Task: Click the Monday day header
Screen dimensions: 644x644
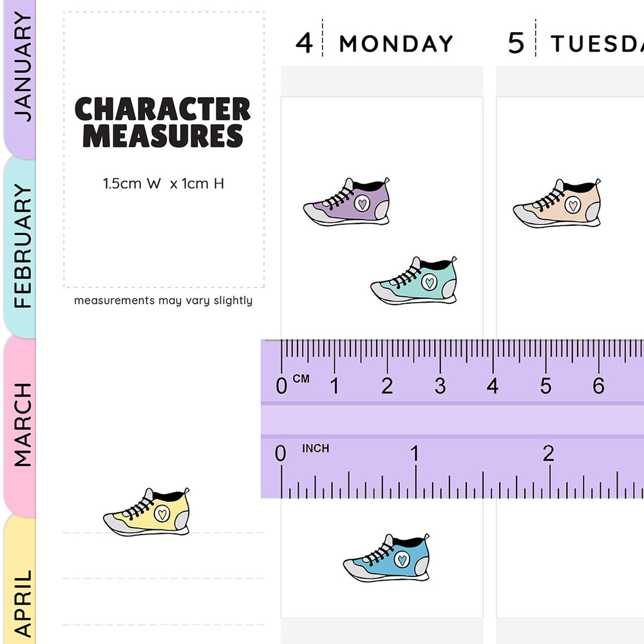Action: (396, 44)
